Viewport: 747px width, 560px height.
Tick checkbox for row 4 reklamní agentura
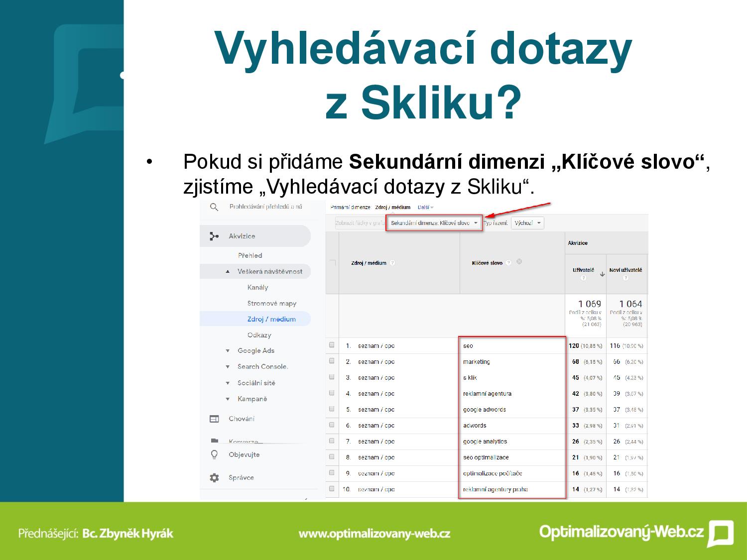pos(332,393)
